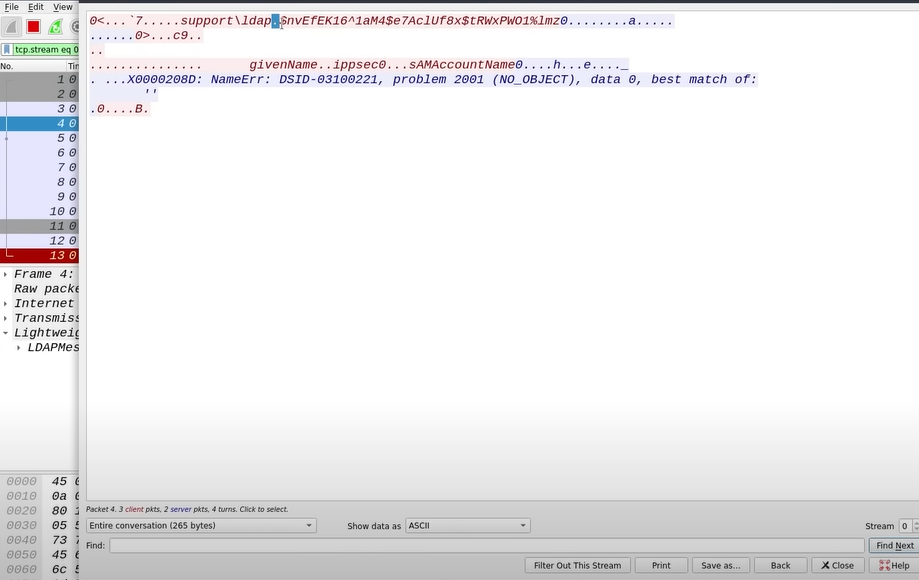Click the Save as... button

(x=720, y=565)
